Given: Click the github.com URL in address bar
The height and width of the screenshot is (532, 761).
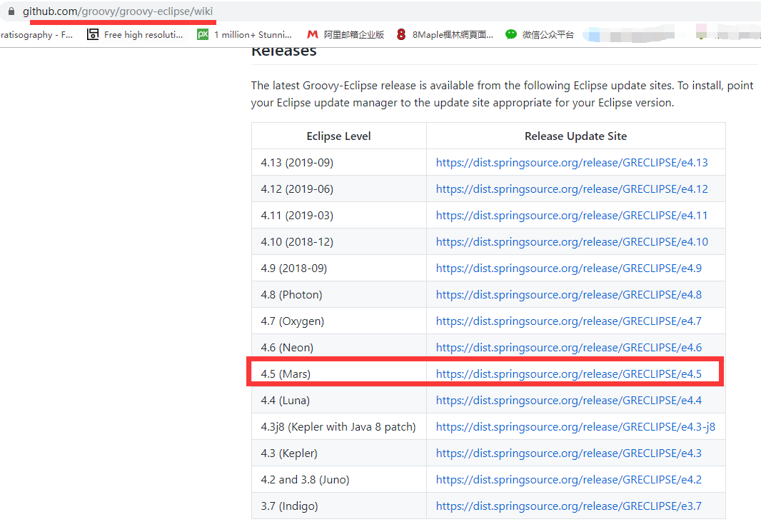Looking at the screenshot, I should tap(118, 11).
